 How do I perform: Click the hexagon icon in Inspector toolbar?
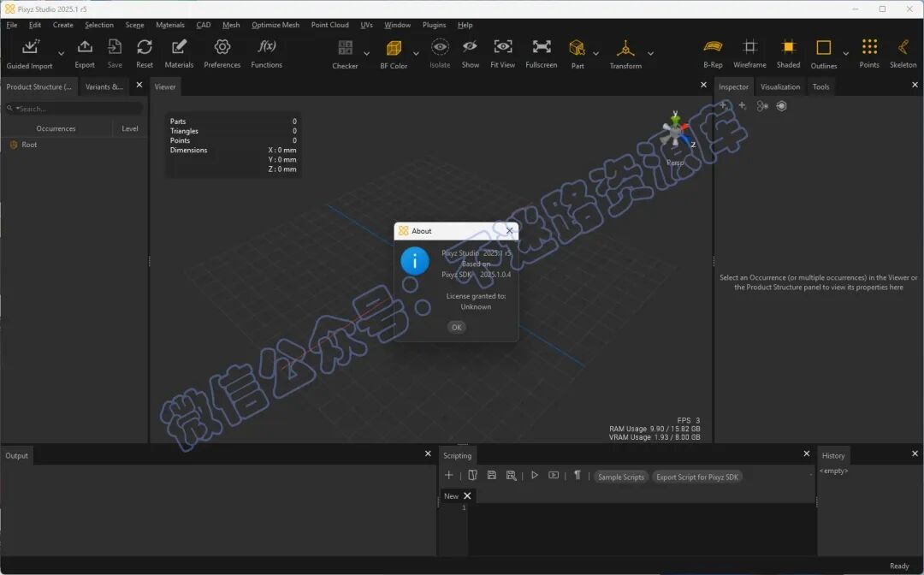pyautogui.click(x=781, y=106)
